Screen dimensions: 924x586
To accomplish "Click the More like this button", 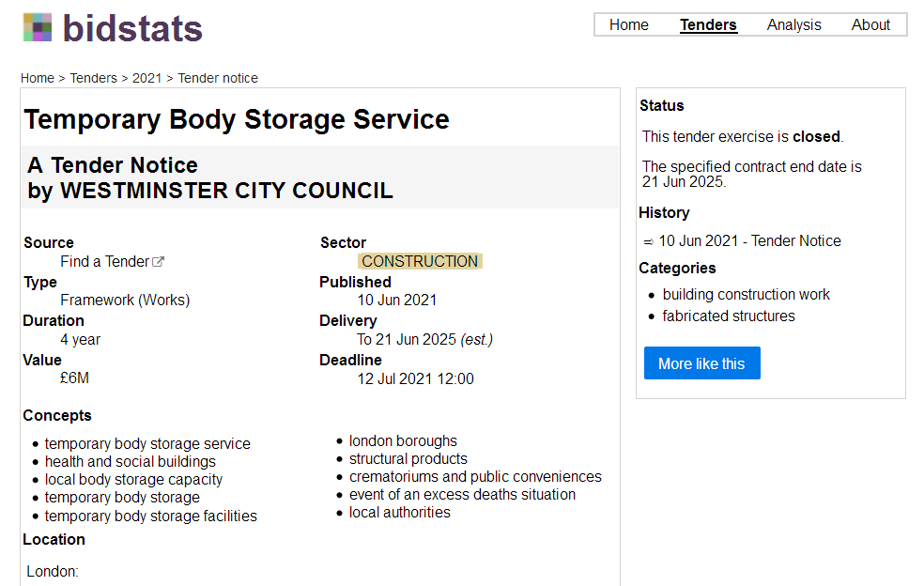I will [701, 363].
